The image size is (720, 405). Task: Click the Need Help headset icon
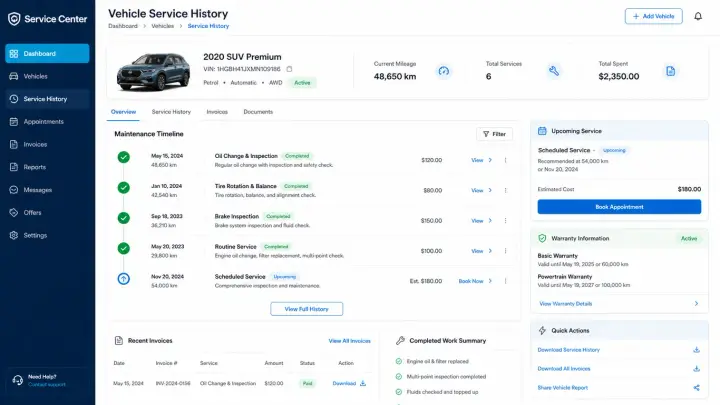click(x=17, y=380)
